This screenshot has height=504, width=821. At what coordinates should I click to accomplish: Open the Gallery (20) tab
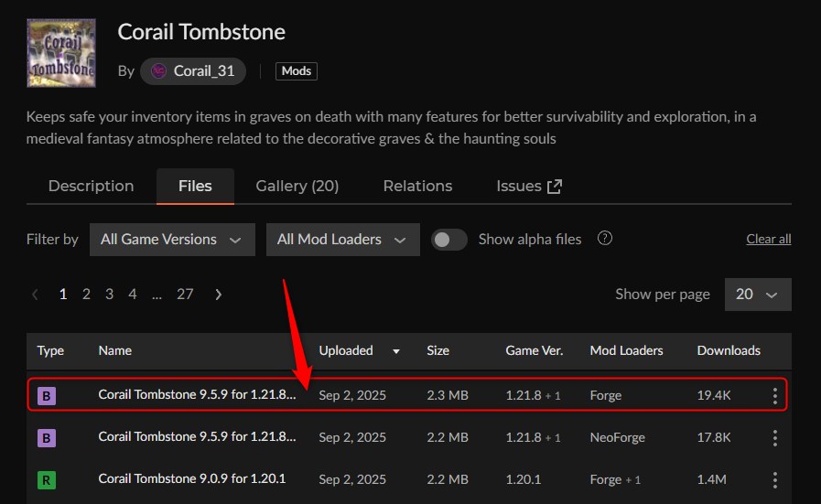click(297, 186)
